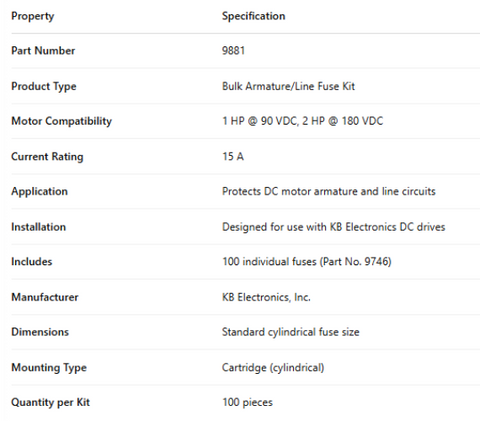Click the 15 A rating value
This screenshot has width=480, height=421.
point(233,156)
